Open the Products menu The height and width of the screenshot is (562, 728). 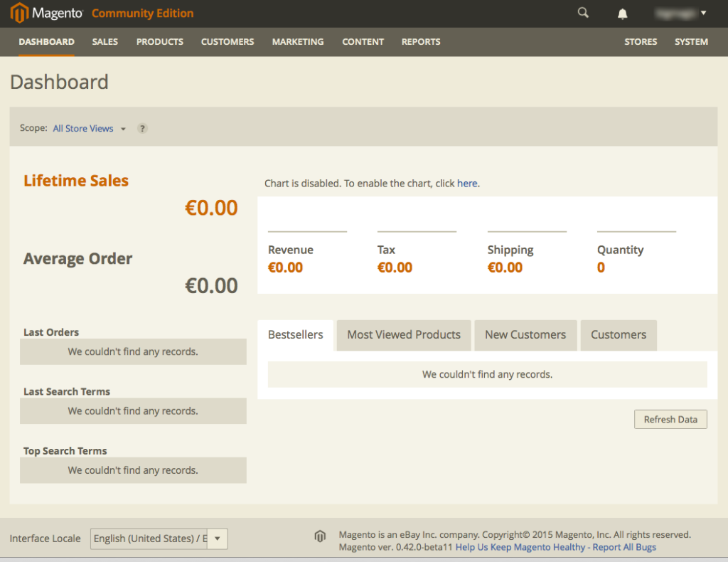(160, 42)
